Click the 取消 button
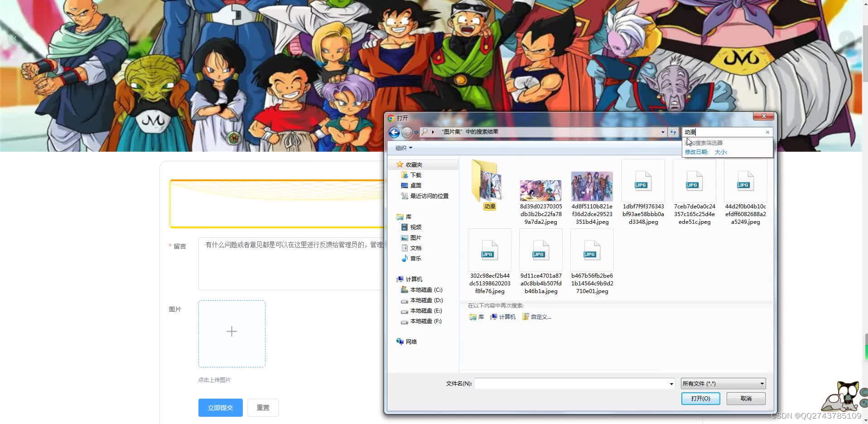This screenshot has height=424, width=868. 746,399
